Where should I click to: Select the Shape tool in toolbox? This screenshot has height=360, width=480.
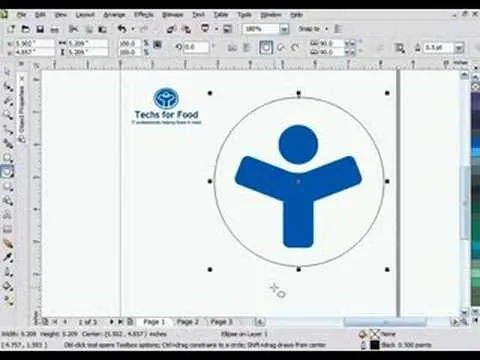pyautogui.click(x=8, y=88)
